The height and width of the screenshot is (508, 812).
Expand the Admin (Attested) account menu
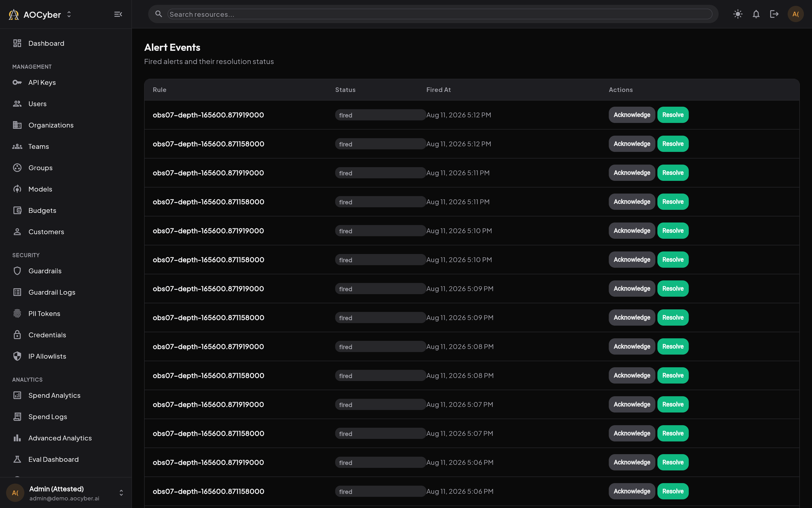pos(121,493)
